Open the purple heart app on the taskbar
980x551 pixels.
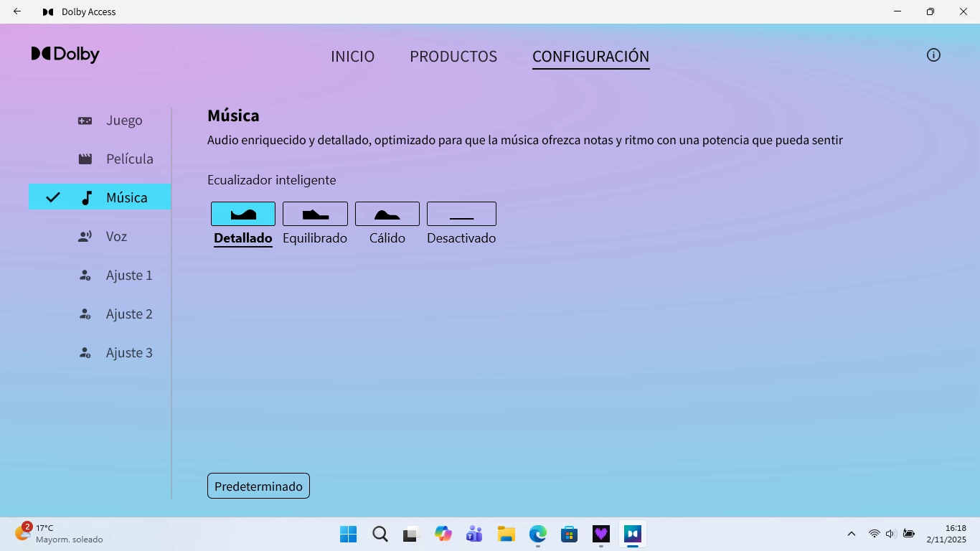(601, 534)
